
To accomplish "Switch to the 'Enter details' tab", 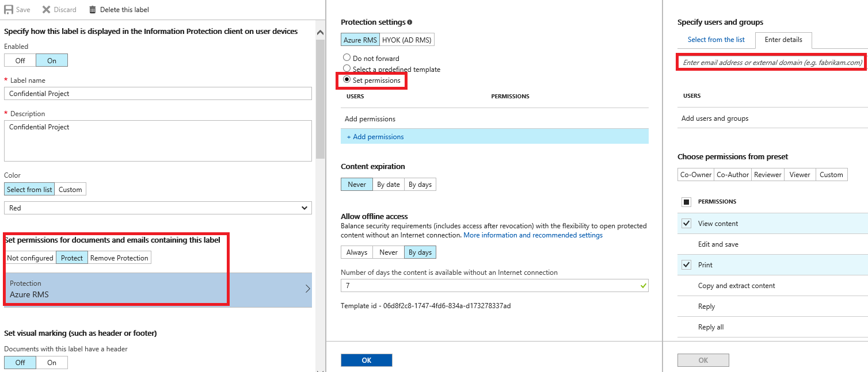I will pos(783,40).
